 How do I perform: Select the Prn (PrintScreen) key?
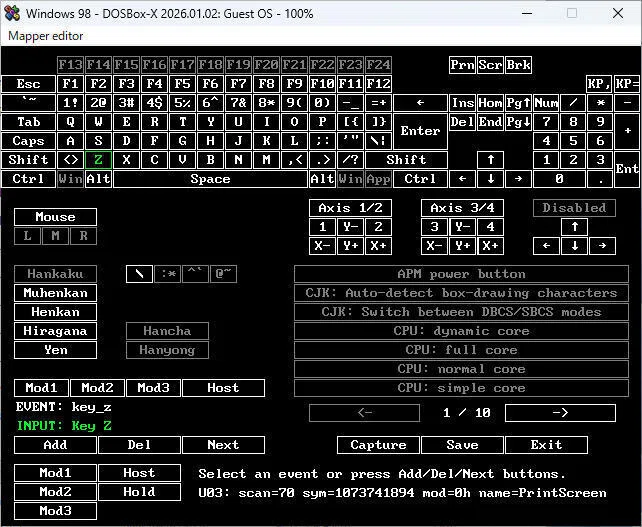[x=462, y=65]
